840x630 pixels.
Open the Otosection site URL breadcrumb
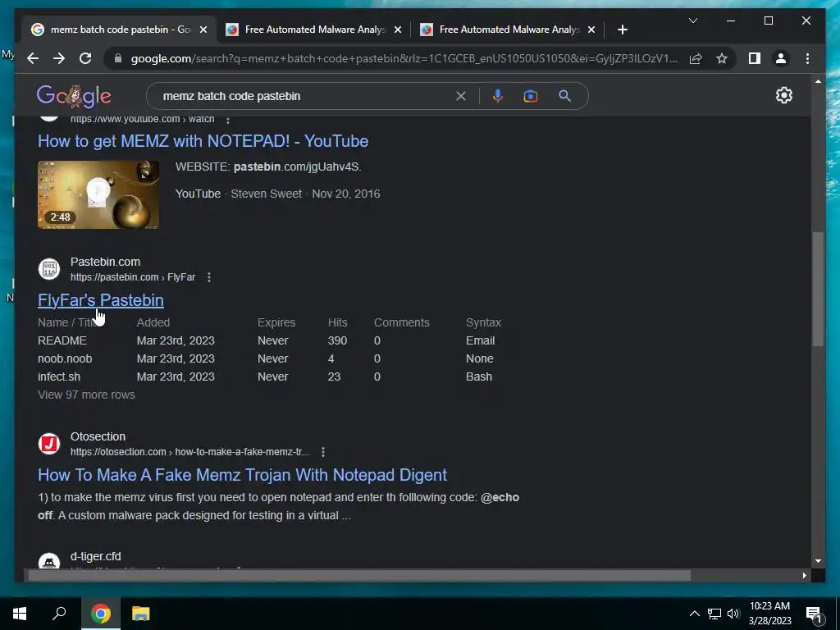(x=189, y=452)
